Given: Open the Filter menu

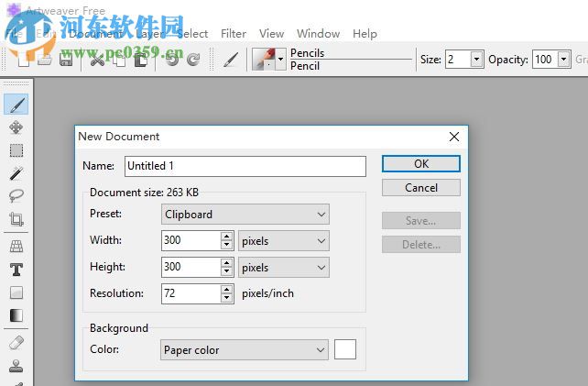Looking at the screenshot, I should pyautogui.click(x=234, y=34).
